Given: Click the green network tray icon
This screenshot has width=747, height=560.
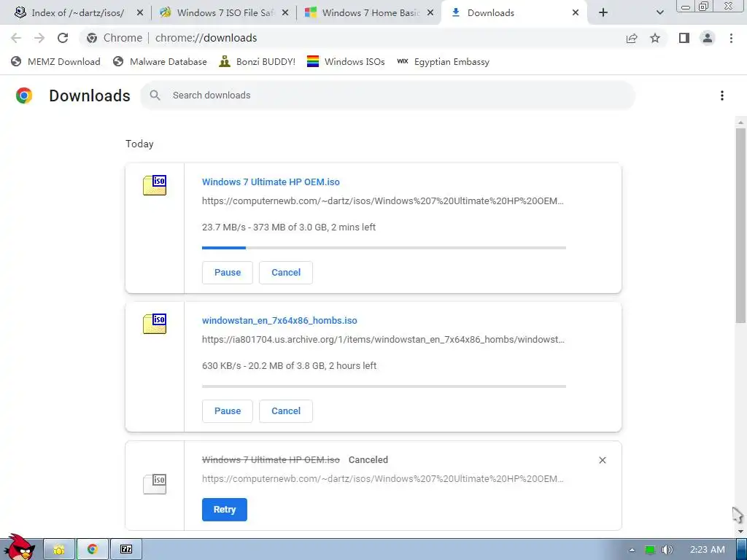Looking at the screenshot, I should 650,550.
